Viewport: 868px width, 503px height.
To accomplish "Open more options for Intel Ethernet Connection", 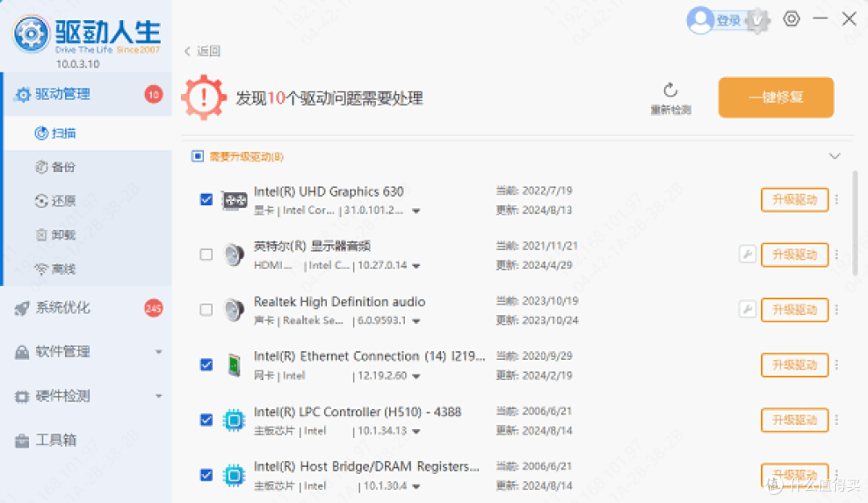I will click(x=837, y=365).
